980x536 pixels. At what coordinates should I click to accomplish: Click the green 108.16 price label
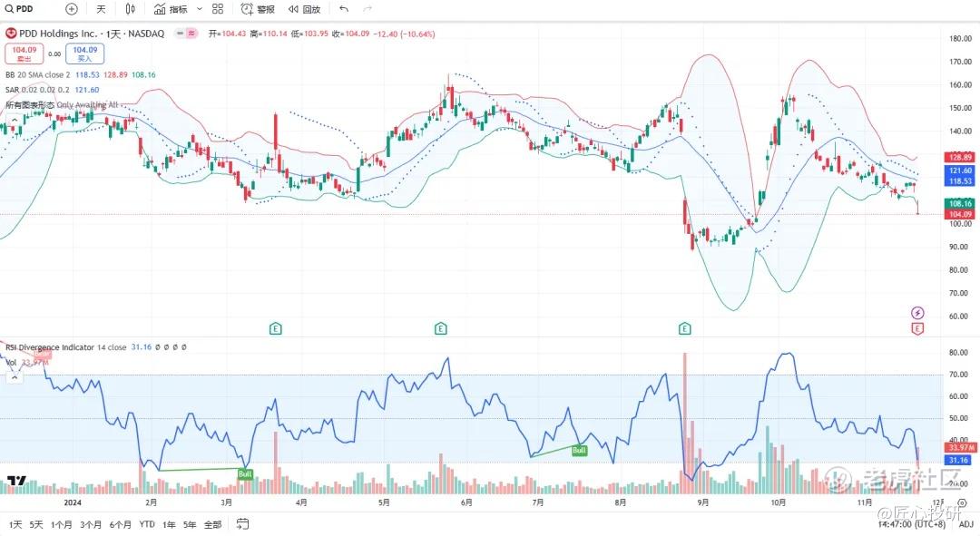click(x=959, y=204)
